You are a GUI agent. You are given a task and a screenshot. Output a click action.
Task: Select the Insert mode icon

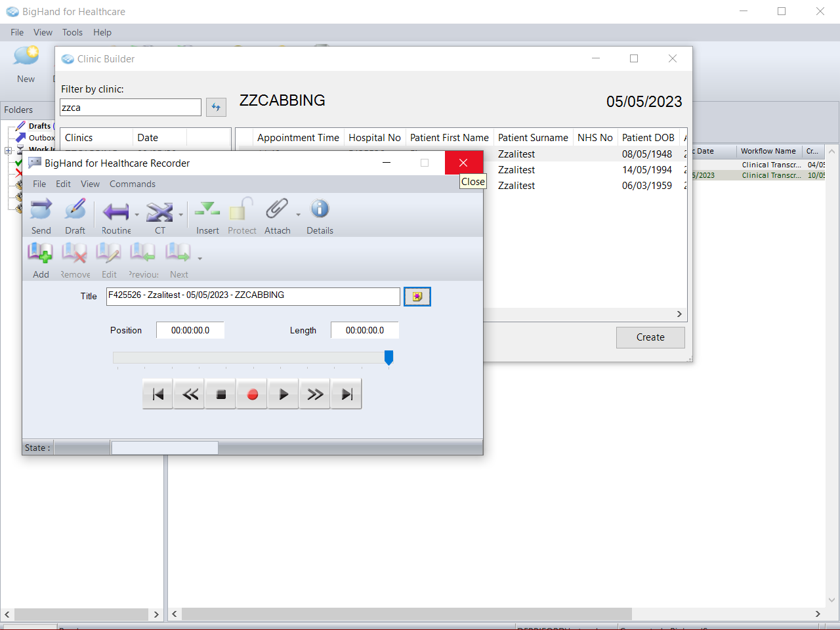[x=207, y=210]
